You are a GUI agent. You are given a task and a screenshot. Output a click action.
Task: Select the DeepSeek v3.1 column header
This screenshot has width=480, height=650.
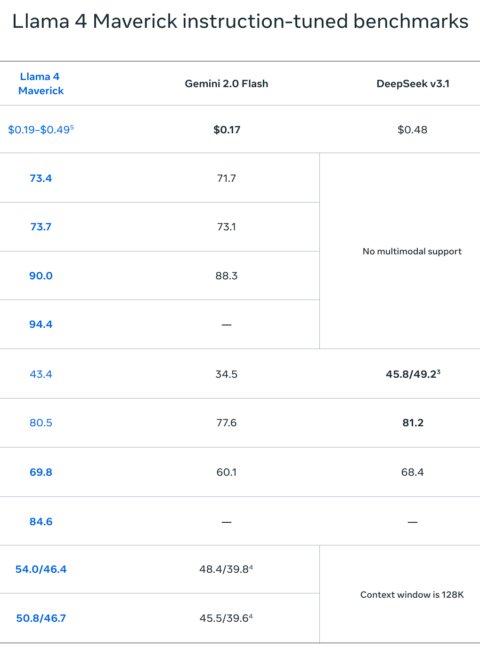pos(412,84)
